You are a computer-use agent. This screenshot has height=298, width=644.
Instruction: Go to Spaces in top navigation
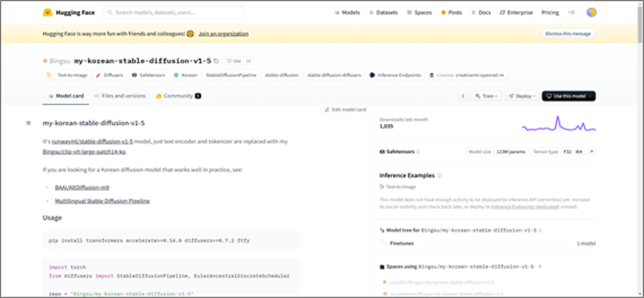pyautogui.click(x=419, y=12)
